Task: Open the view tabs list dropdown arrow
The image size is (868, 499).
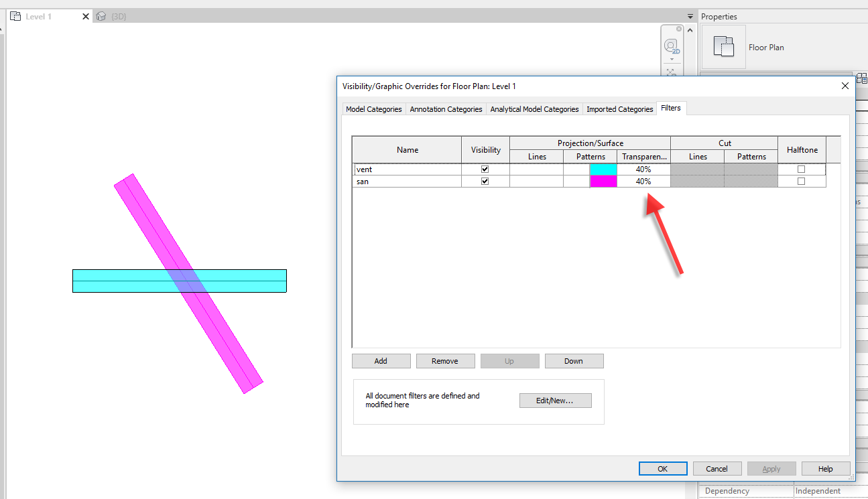Action: coord(690,15)
